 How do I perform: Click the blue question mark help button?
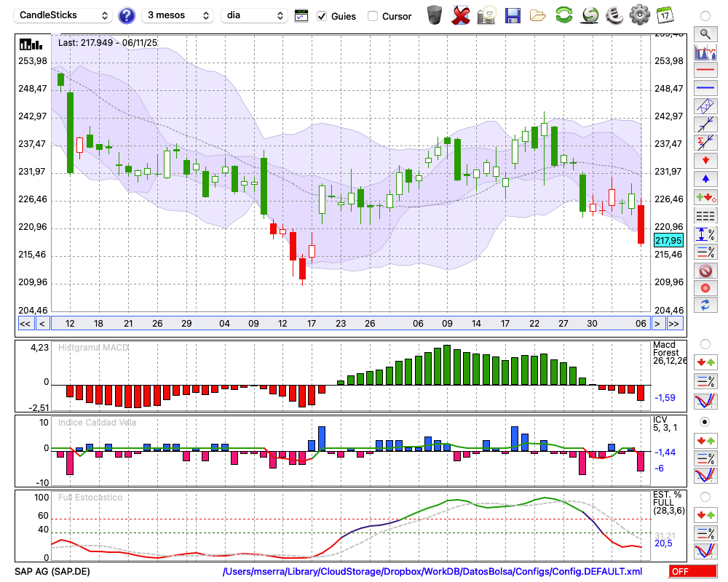(x=127, y=15)
